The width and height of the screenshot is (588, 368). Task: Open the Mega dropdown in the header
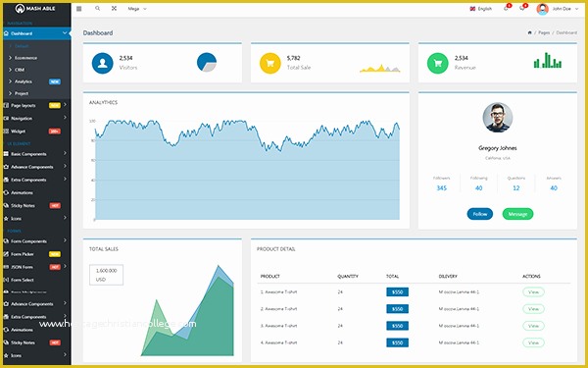point(137,9)
